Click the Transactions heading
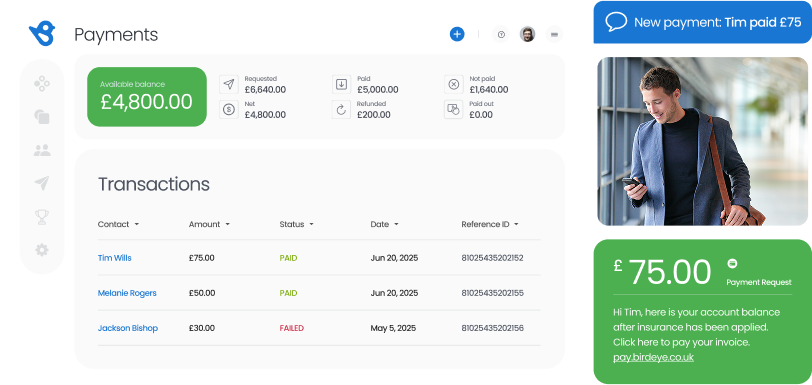 pyautogui.click(x=154, y=184)
